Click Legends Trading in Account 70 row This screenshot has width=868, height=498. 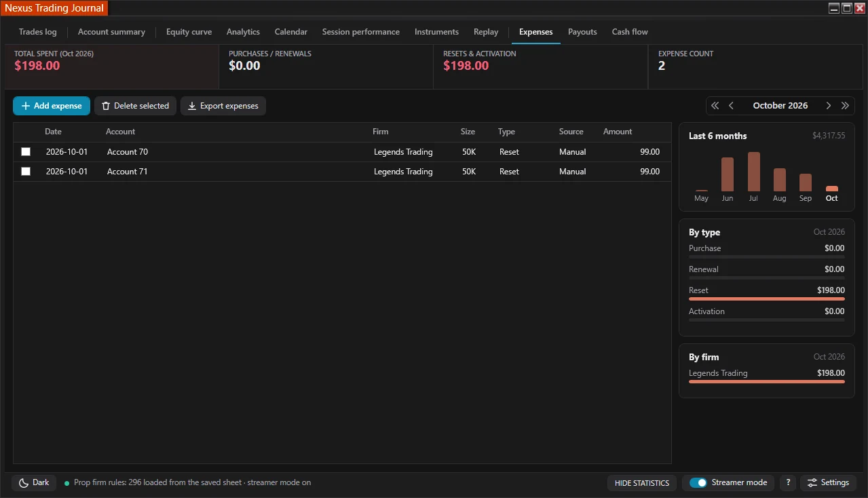tap(403, 152)
